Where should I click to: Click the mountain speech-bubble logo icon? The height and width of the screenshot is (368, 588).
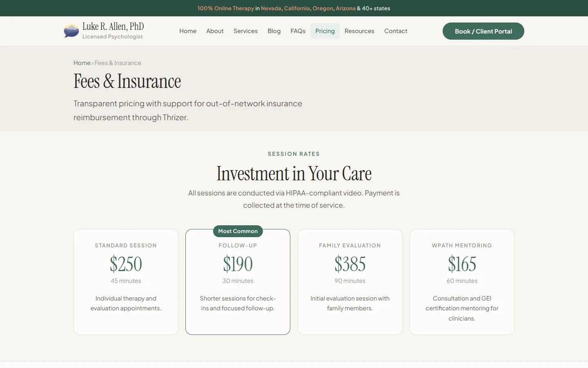click(71, 31)
